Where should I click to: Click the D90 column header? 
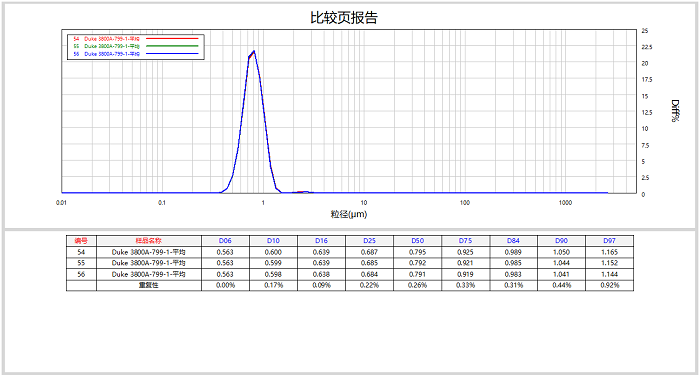pyautogui.click(x=562, y=241)
